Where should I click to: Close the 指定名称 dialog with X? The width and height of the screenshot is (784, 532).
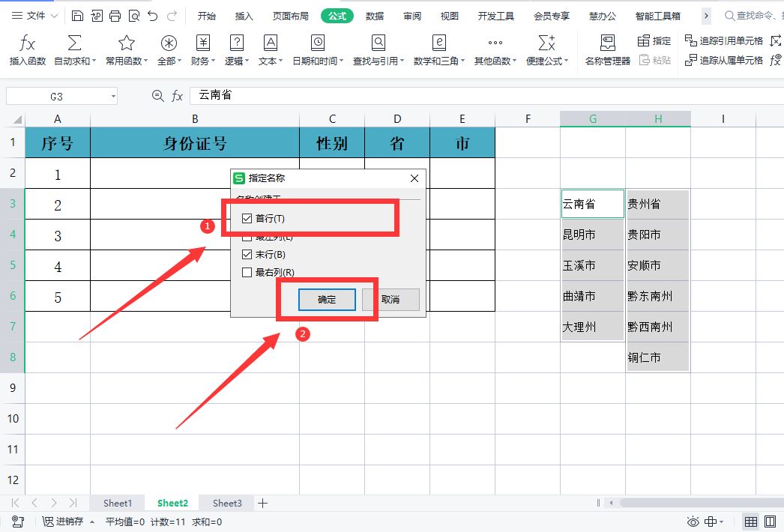tap(414, 178)
